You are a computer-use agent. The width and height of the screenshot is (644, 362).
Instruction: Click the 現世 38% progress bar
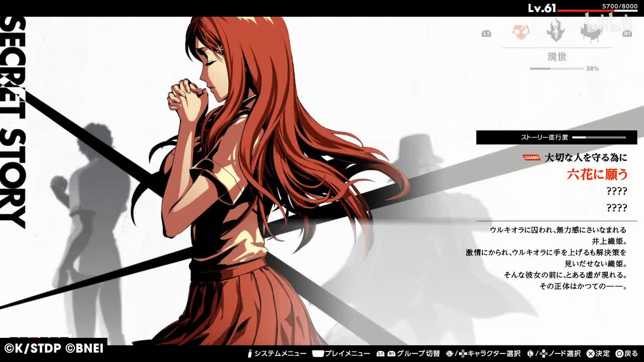pyautogui.click(x=556, y=68)
